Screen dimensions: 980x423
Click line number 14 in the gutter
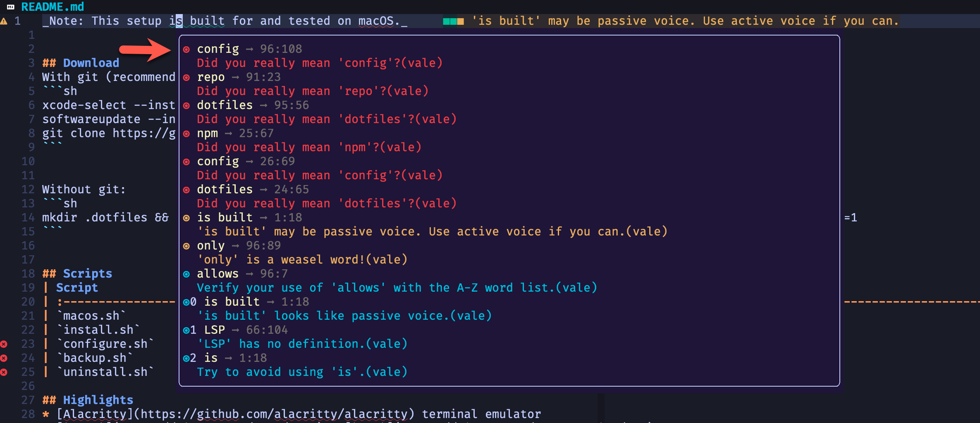click(27, 217)
